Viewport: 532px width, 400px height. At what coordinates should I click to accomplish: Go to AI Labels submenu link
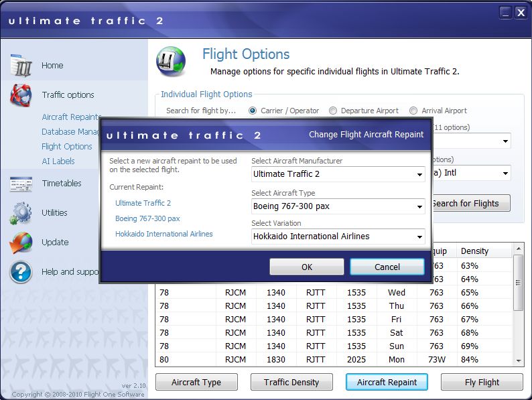click(x=58, y=161)
